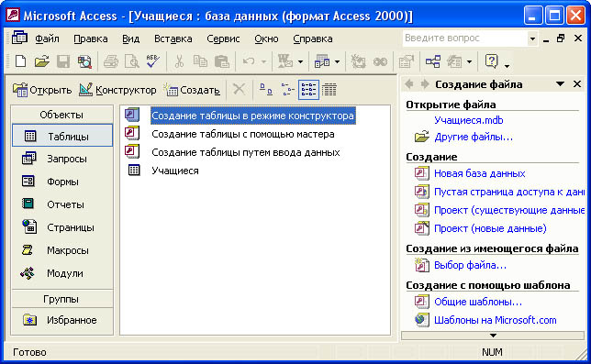Open the Вид menu
The width and height of the screenshot is (591, 364).
[131, 39]
